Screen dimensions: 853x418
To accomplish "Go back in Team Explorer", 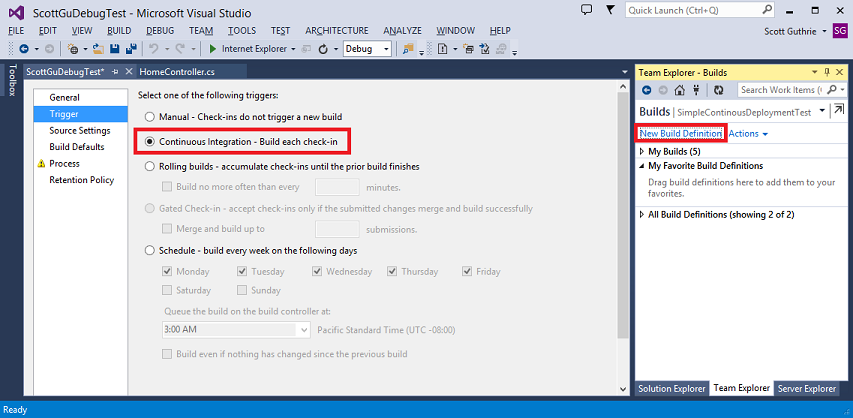I will click(x=647, y=90).
